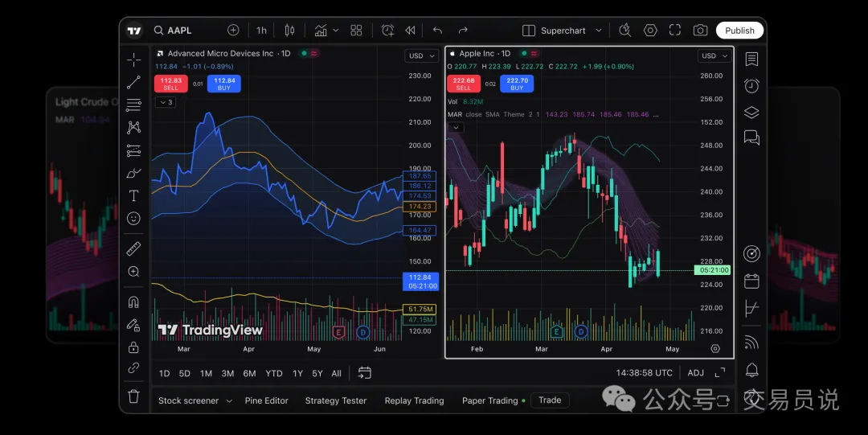The height and width of the screenshot is (435, 868).
Task: Select the trend line drawing tool
Action: pos(133,83)
